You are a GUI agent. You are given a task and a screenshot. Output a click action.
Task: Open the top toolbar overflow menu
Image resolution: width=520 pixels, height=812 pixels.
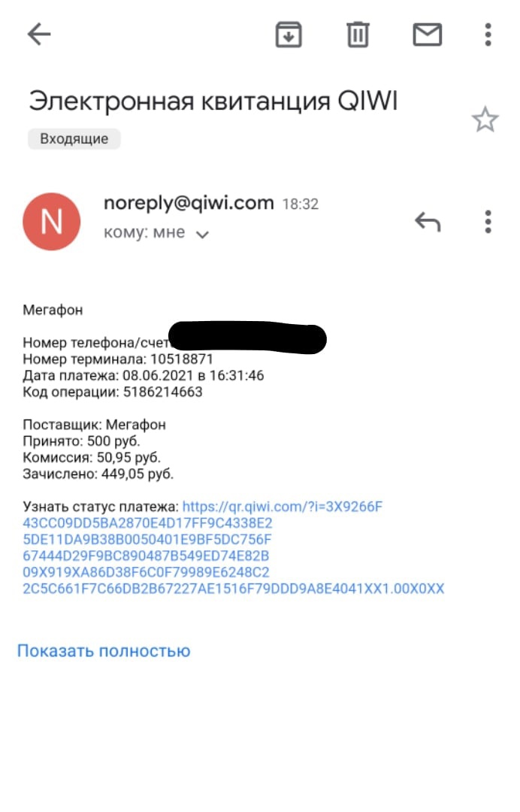point(488,34)
